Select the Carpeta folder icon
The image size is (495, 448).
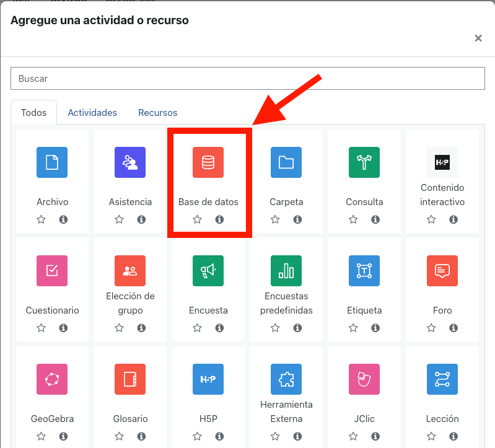(286, 162)
